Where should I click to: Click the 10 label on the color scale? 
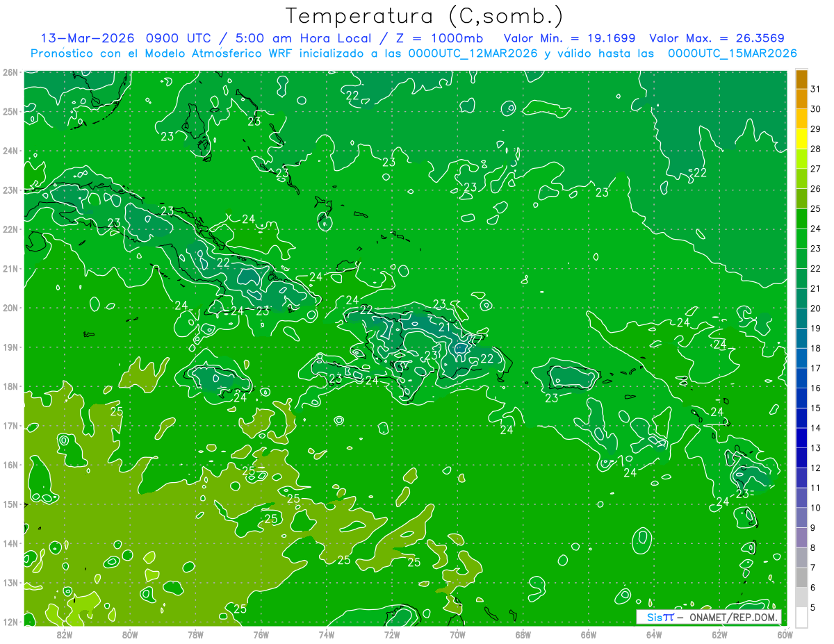click(x=816, y=508)
